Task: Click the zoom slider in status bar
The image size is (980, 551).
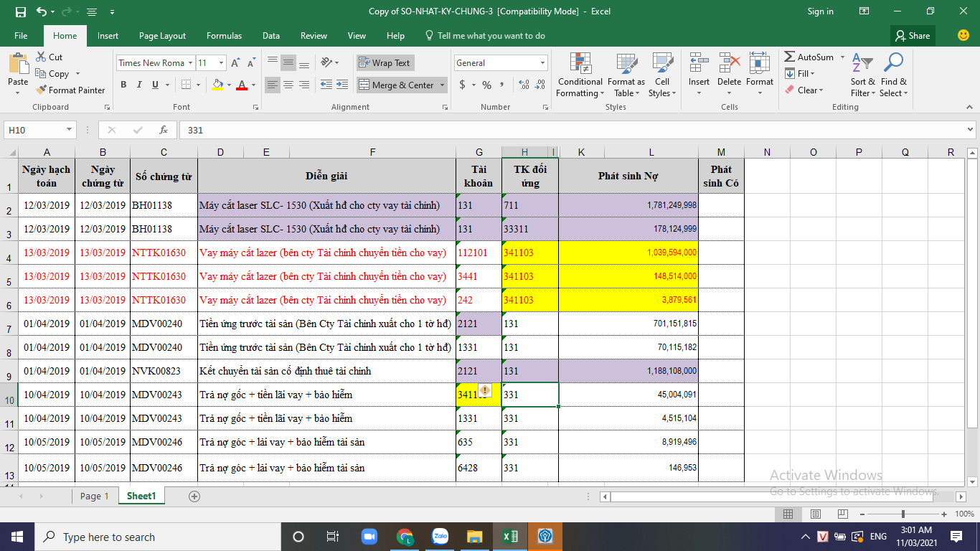Action: pyautogui.click(x=903, y=514)
